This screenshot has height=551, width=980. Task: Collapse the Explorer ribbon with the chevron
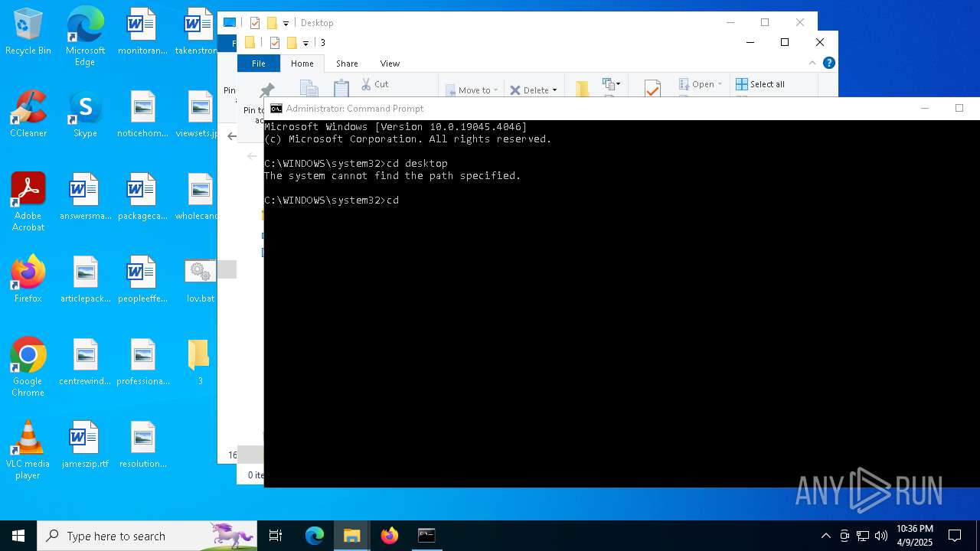point(812,64)
